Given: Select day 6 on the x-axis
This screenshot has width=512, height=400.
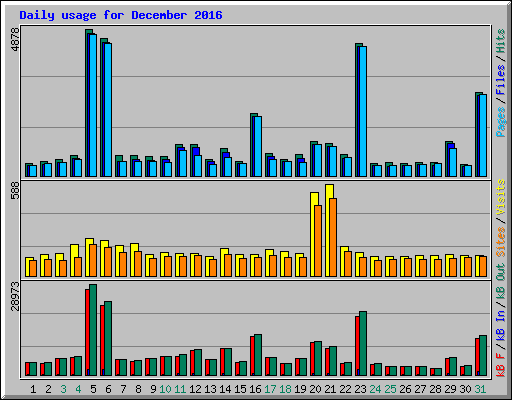Looking at the screenshot, I should pos(108,389).
